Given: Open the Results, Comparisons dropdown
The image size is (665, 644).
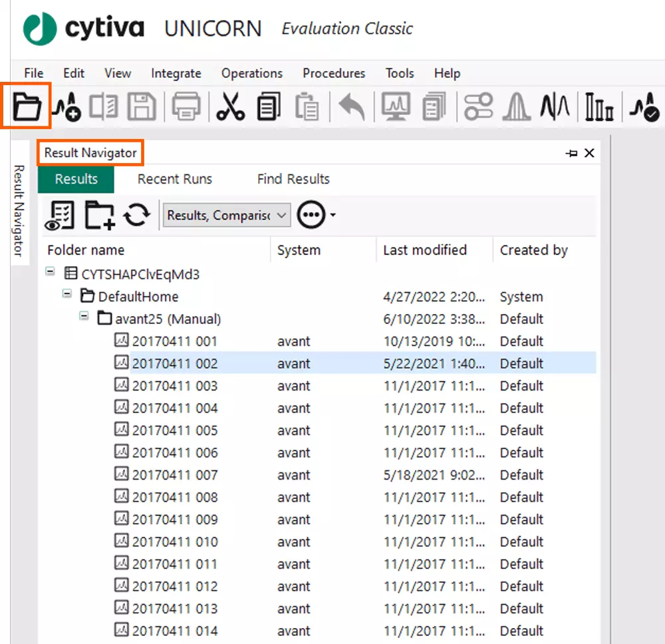Looking at the screenshot, I should (226, 214).
